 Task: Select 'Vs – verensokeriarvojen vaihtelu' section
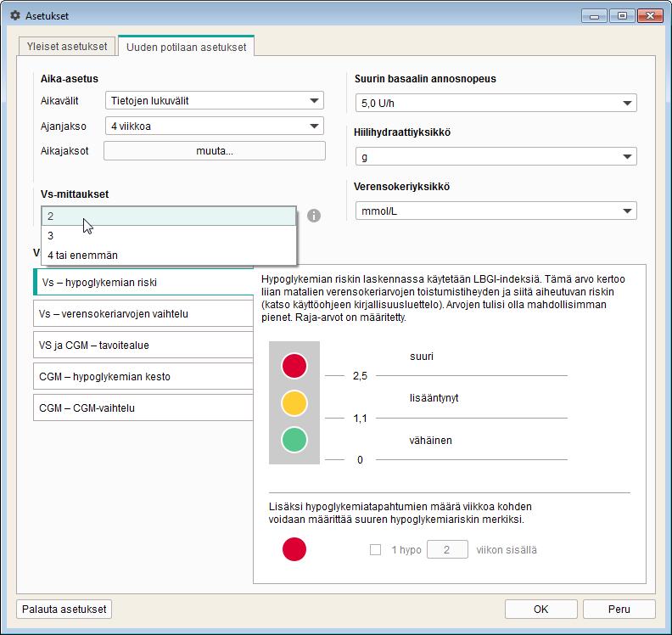[143, 314]
